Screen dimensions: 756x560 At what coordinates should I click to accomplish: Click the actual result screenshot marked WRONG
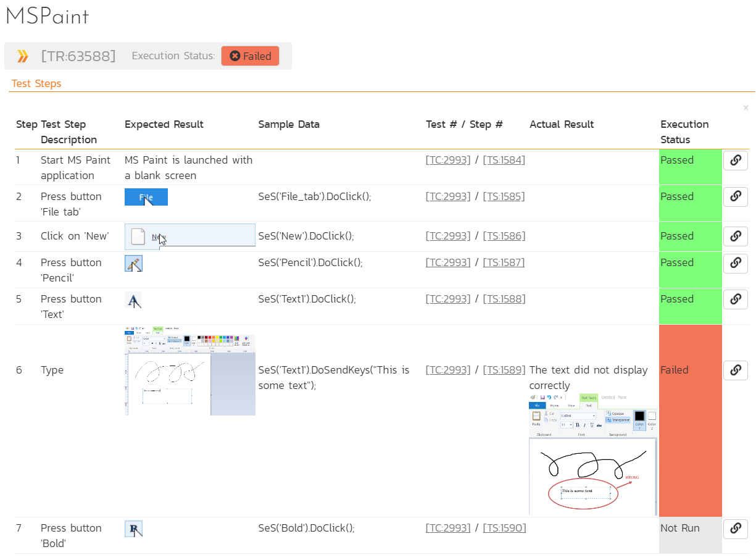coord(592,454)
